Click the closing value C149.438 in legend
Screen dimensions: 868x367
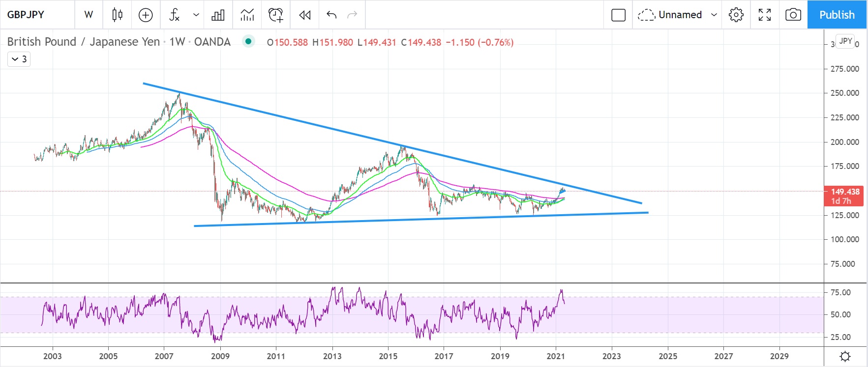click(x=421, y=42)
